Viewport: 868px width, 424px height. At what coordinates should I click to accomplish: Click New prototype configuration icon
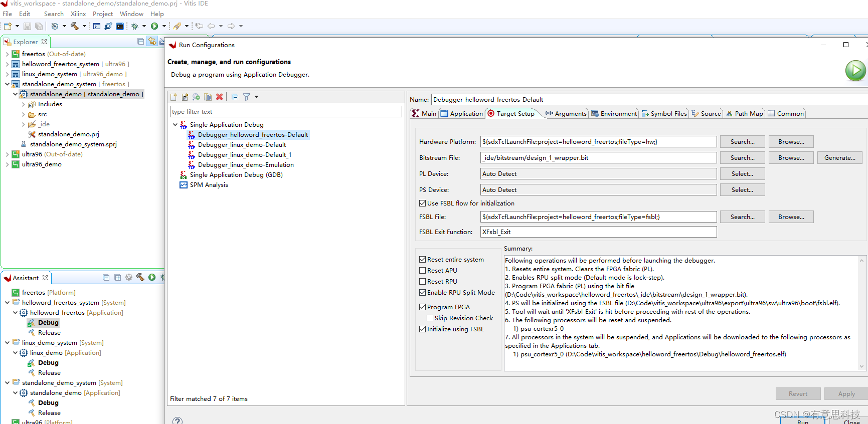(185, 97)
